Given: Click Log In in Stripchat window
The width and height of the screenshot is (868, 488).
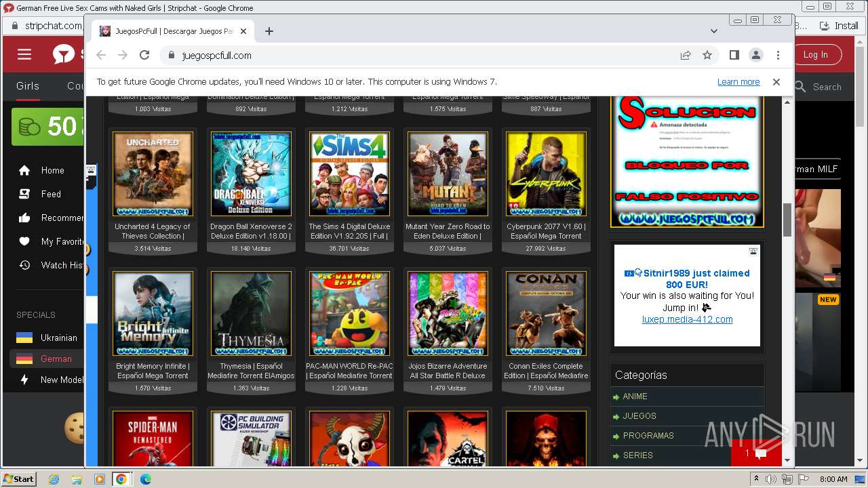Looking at the screenshot, I should coord(815,55).
